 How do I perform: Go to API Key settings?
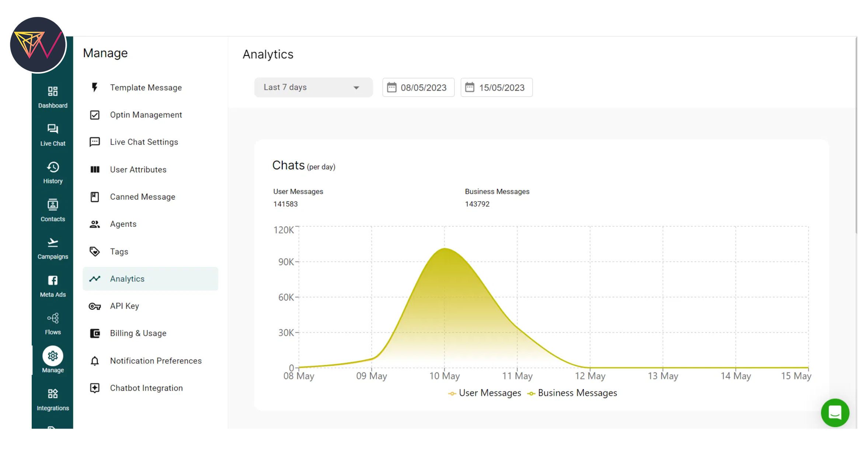click(124, 306)
